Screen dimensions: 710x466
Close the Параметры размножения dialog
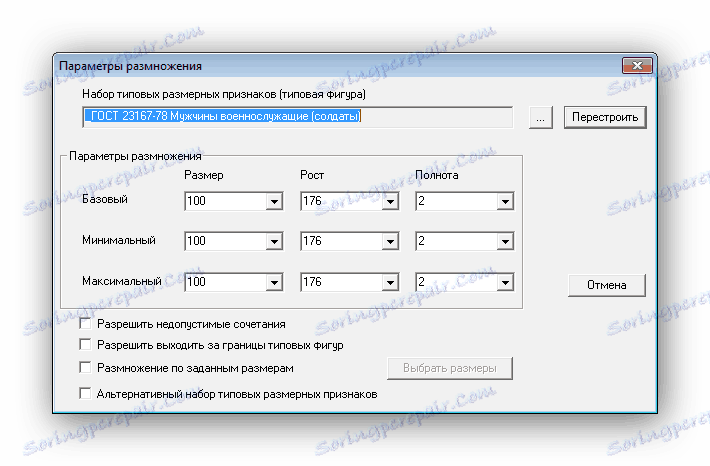(x=637, y=66)
